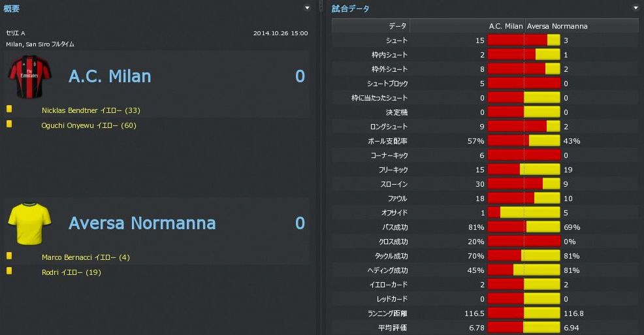Click the yellow card icon beside Rodri
This screenshot has width=644, height=335.
(9, 270)
